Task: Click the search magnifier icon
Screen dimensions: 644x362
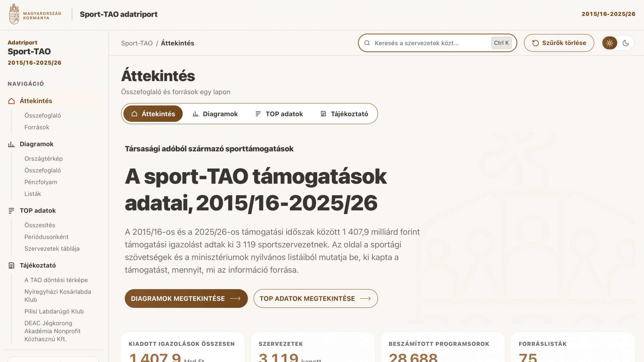Action: point(367,43)
